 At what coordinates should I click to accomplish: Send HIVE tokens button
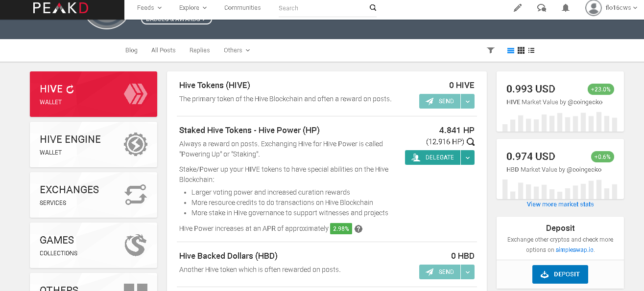(x=440, y=101)
